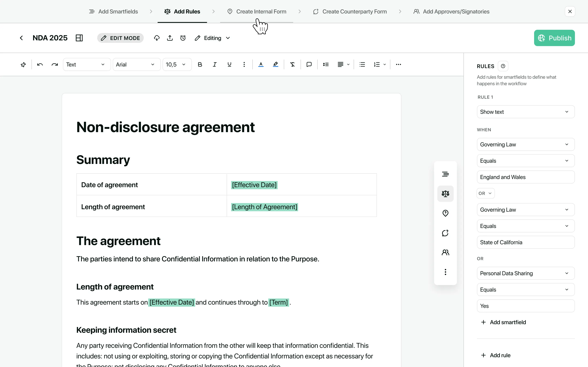588x367 pixels.
Task: Expand the Arial font family dropdown
Action: tap(136, 65)
